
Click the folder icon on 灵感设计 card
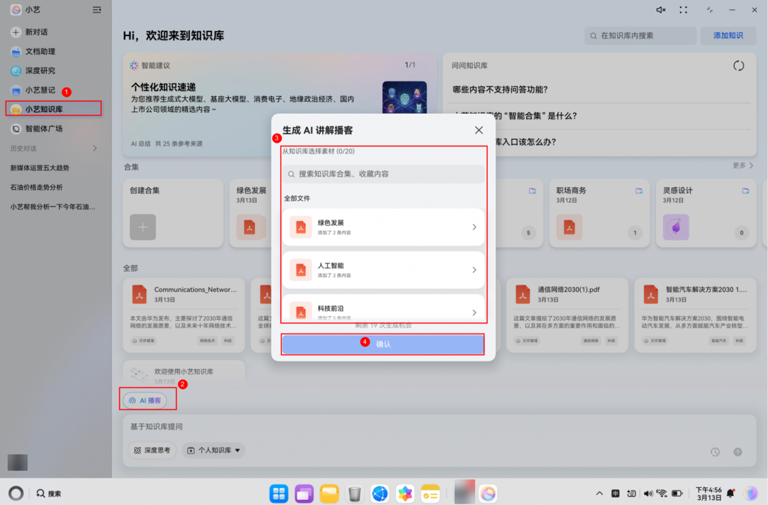coord(745,191)
